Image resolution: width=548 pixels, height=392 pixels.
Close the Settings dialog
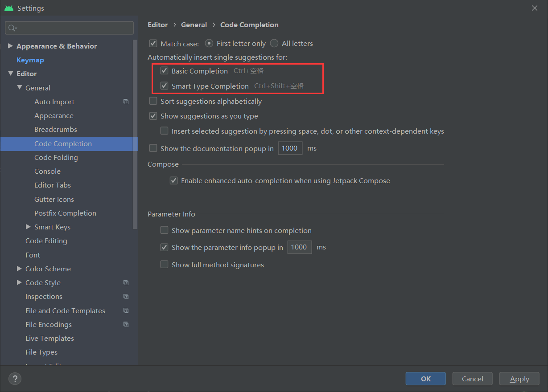tap(534, 8)
